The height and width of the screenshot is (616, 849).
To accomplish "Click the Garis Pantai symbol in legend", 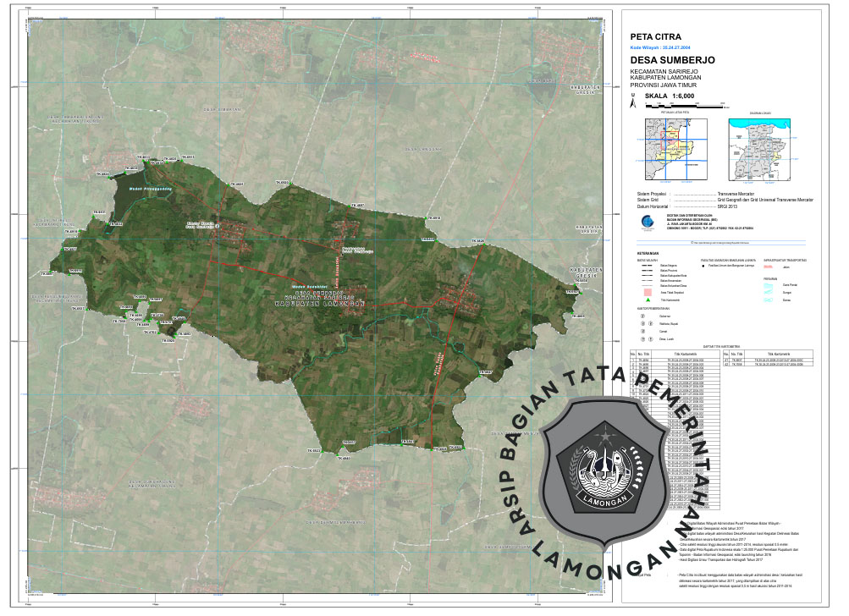I will pos(769,284).
